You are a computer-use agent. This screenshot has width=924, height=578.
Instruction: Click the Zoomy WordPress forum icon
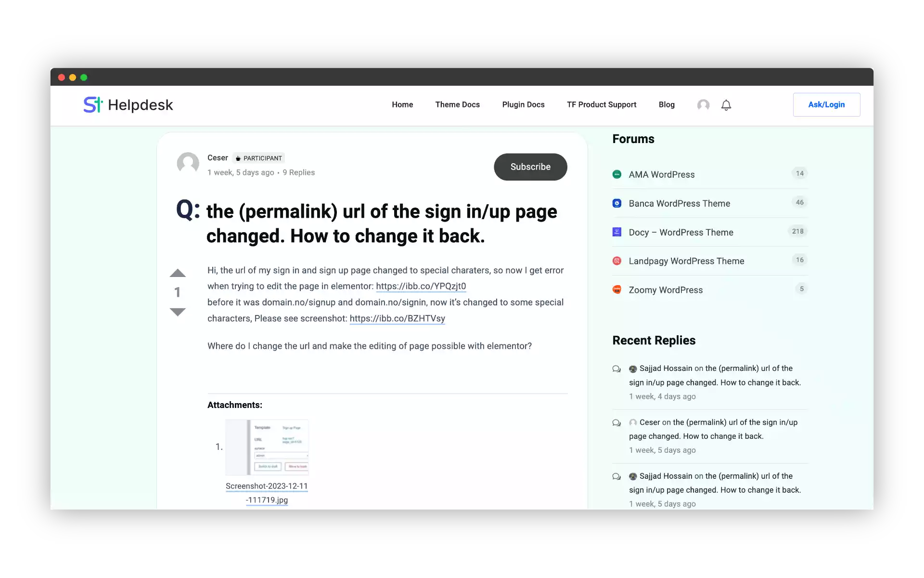pyautogui.click(x=617, y=289)
